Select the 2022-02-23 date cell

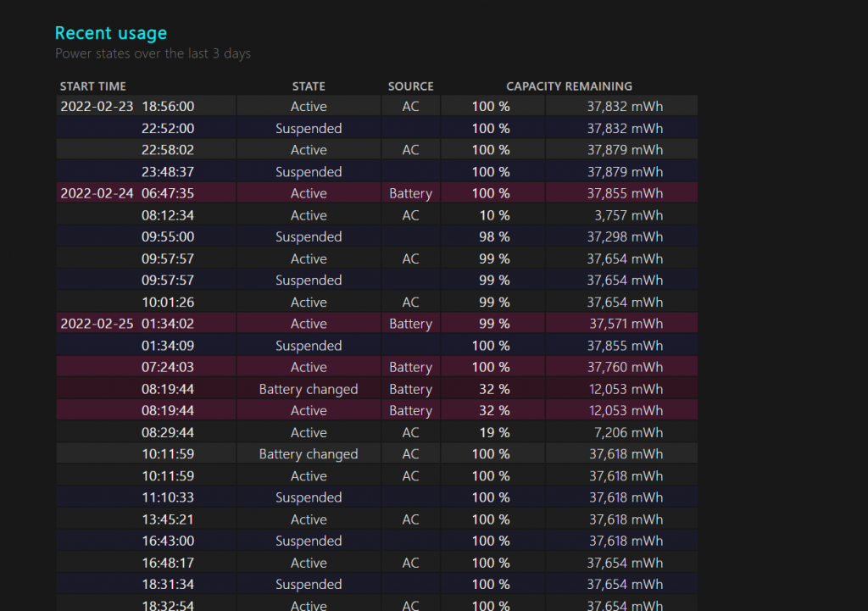click(97, 107)
